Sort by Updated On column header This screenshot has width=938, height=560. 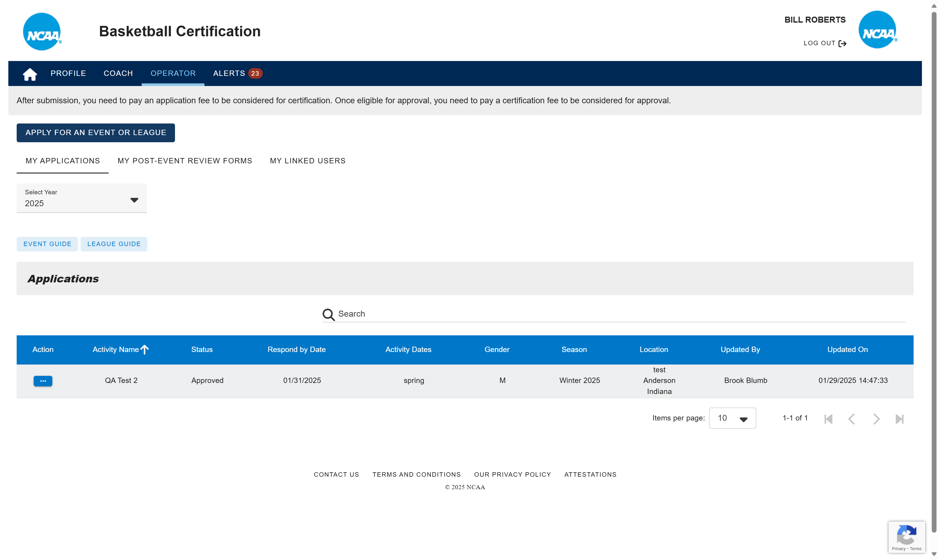coord(848,349)
